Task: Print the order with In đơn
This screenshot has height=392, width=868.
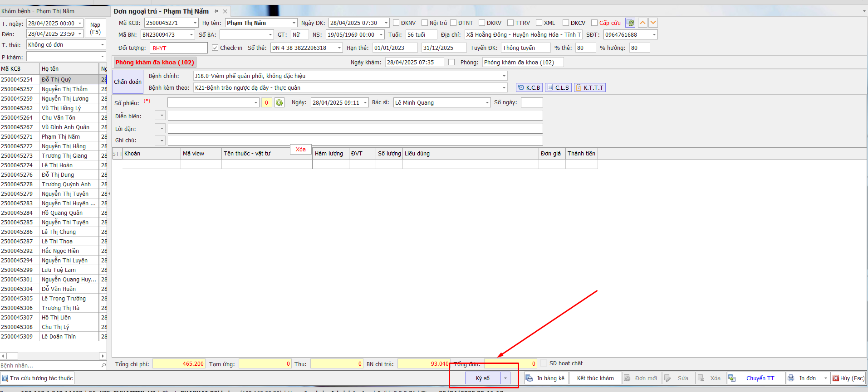Action: [x=803, y=378]
